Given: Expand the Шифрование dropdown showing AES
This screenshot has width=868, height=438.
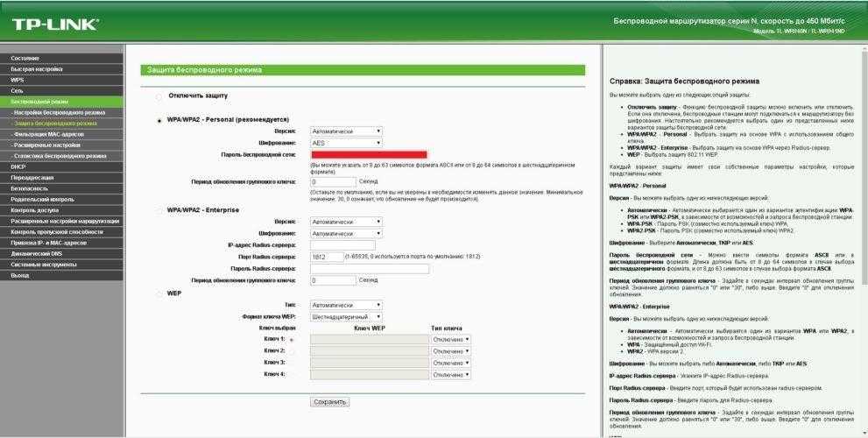Looking at the screenshot, I should [x=347, y=142].
